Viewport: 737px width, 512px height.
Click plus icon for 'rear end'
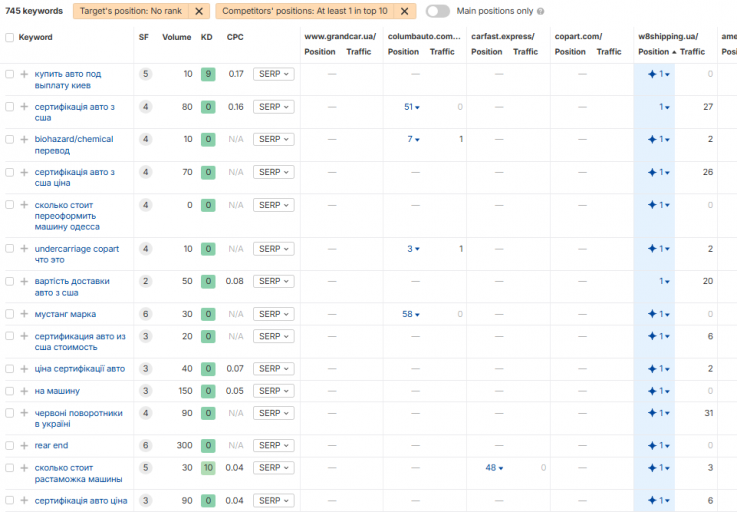coord(24,445)
